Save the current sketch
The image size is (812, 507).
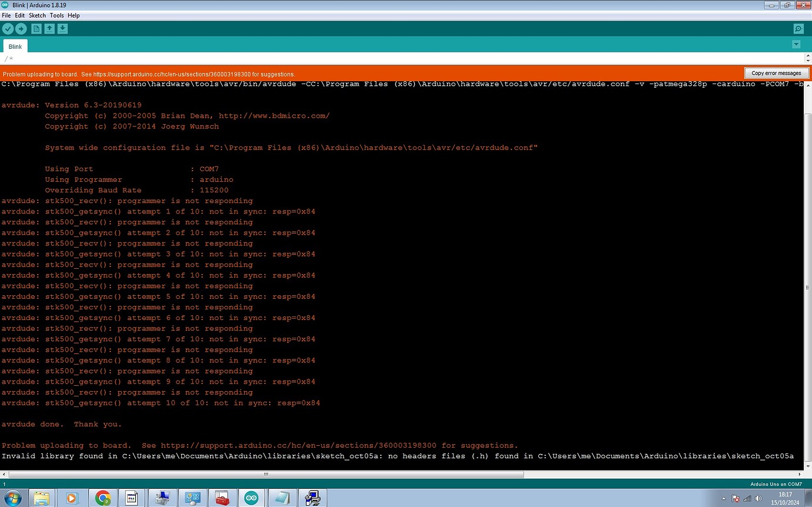click(62, 28)
